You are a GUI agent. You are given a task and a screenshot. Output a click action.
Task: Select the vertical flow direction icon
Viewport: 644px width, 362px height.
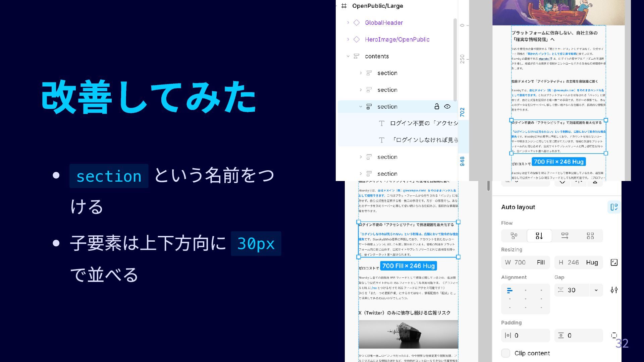(x=539, y=236)
